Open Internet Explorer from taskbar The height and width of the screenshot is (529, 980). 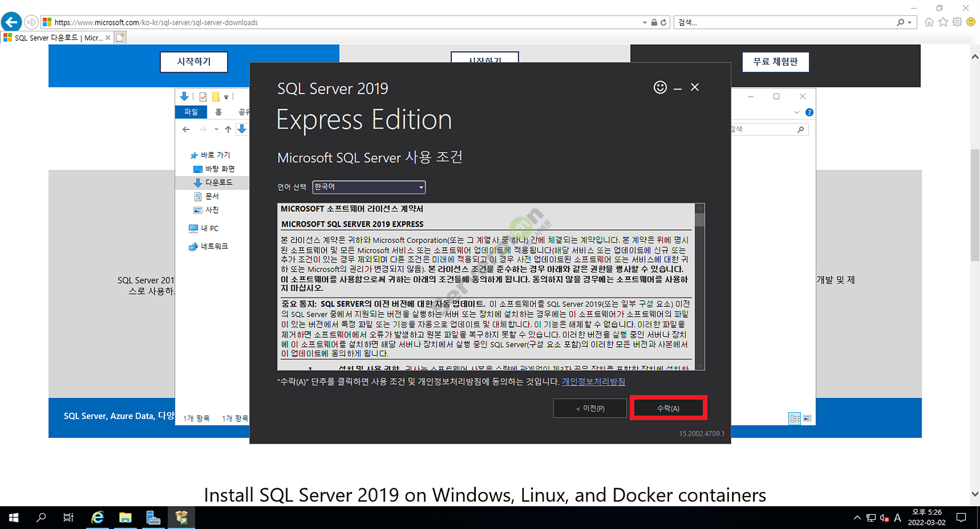(97, 518)
